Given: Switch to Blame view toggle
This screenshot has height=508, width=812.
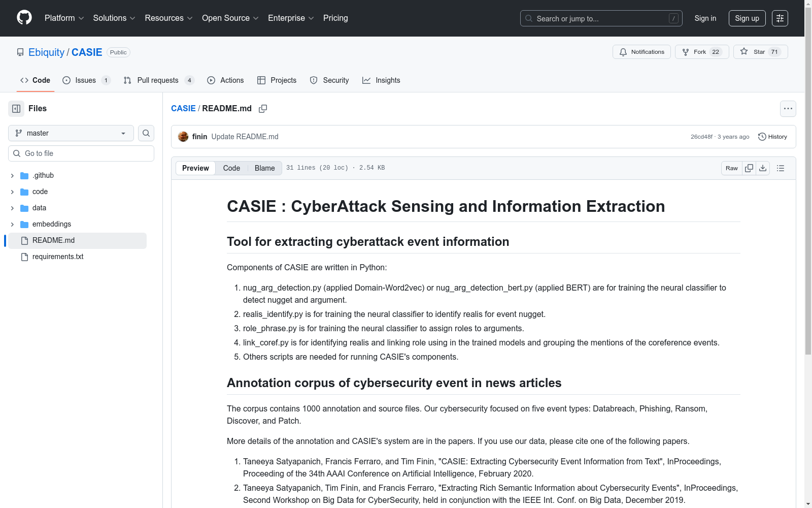Looking at the screenshot, I should coord(264,168).
